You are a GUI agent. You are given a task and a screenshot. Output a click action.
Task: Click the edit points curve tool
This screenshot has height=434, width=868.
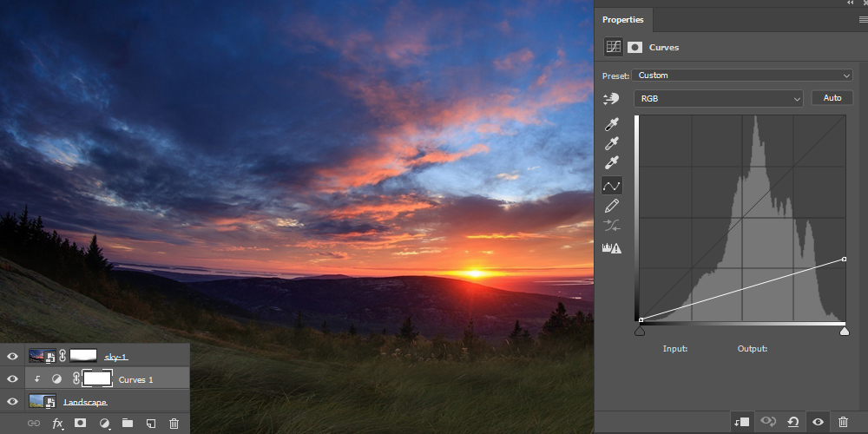pyautogui.click(x=612, y=185)
